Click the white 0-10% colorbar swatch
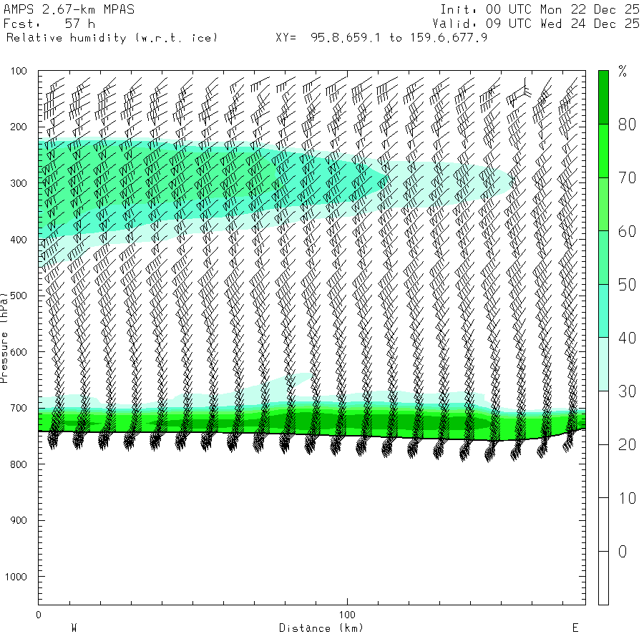The image size is (644, 644). (x=603, y=525)
